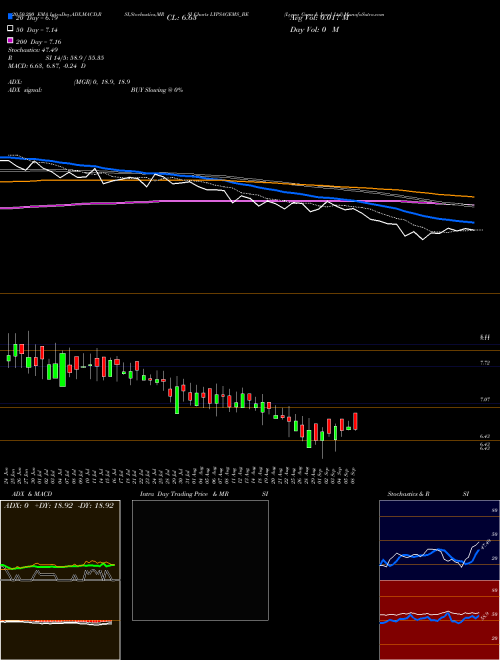
Task: Click the 7.72 price axis label
Action: 485,362
